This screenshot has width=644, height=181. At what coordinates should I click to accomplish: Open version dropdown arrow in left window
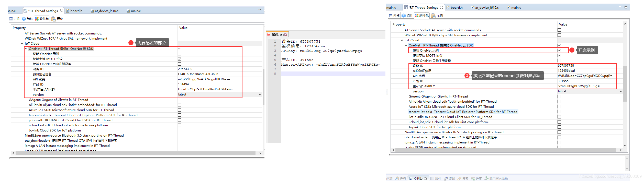click(x=260, y=95)
